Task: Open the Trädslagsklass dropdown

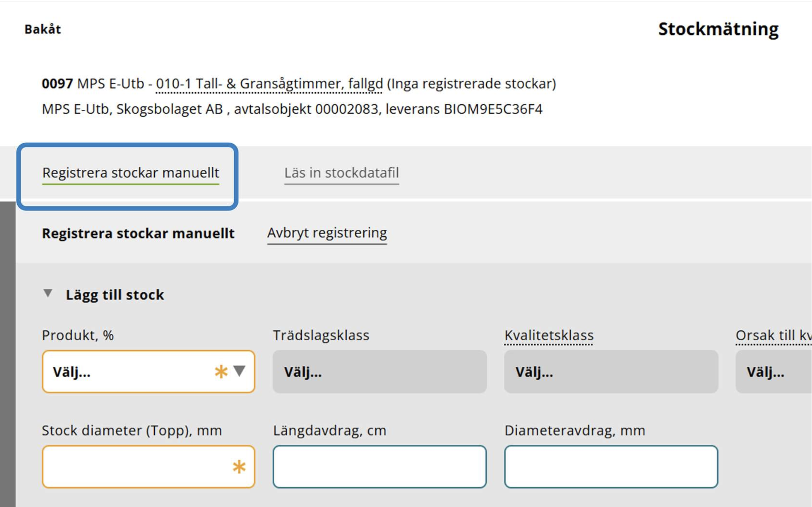Action: click(379, 372)
